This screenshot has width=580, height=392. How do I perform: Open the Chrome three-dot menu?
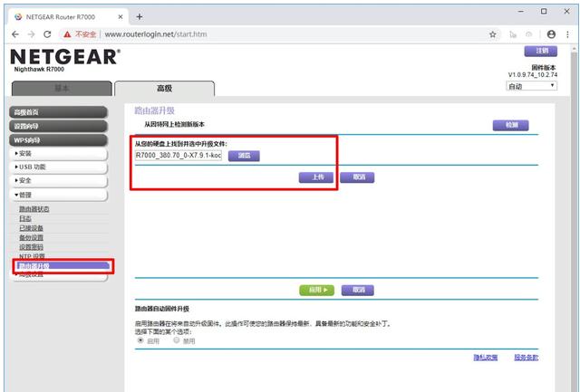(567, 34)
